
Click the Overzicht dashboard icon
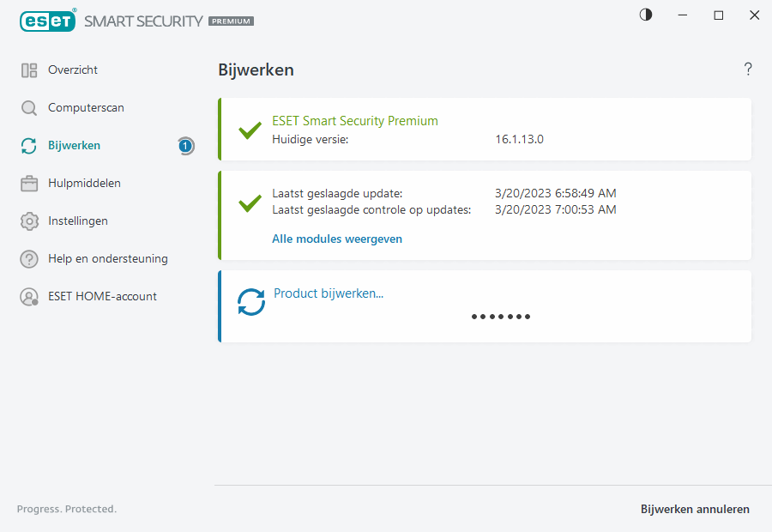pos(29,70)
